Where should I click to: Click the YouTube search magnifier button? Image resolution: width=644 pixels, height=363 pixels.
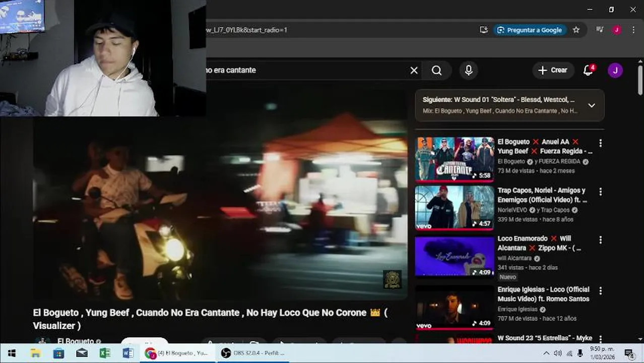coord(437,71)
